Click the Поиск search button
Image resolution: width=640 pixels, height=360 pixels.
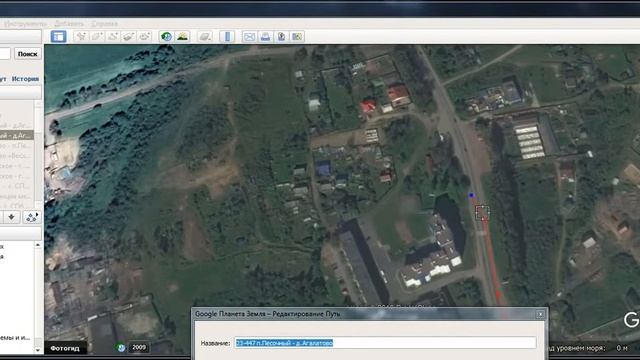(28, 54)
